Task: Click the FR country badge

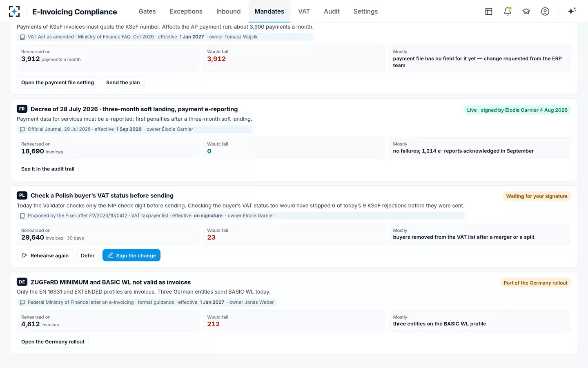Action: pyautogui.click(x=22, y=109)
